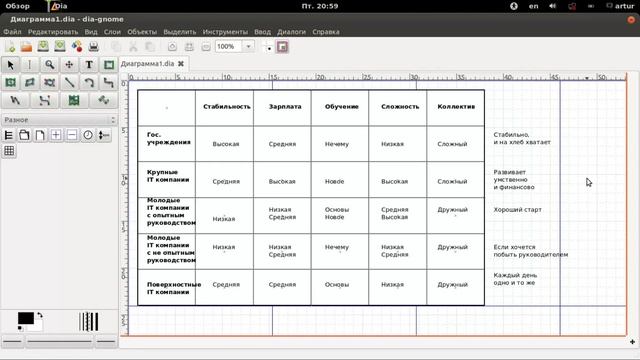Click the black foreground color swatch

click(x=25, y=318)
